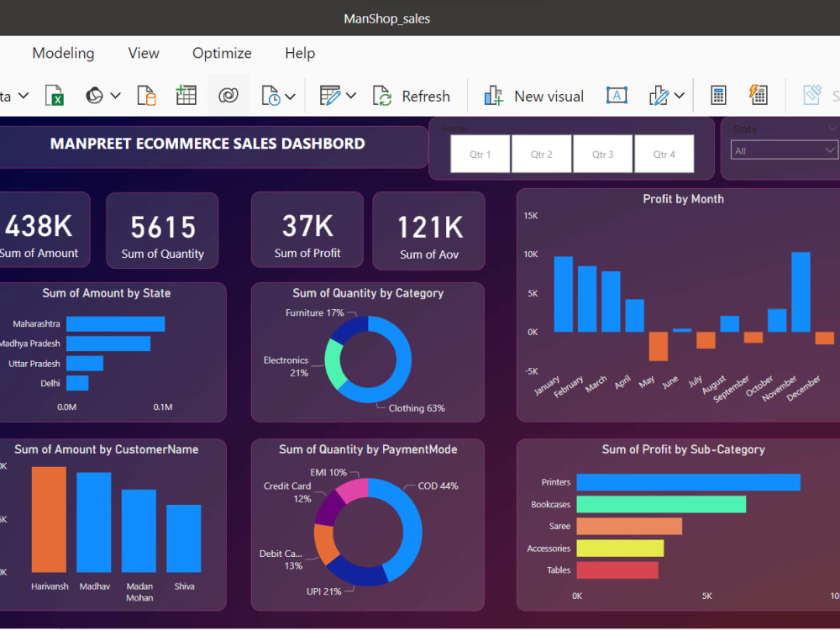Toggle the Qtr 4 slicer button
840x630 pixels.
tap(664, 154)
